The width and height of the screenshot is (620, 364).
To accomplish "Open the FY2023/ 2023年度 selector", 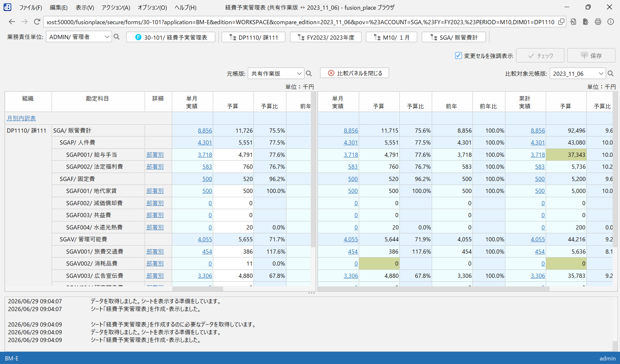I will [326, 37].
